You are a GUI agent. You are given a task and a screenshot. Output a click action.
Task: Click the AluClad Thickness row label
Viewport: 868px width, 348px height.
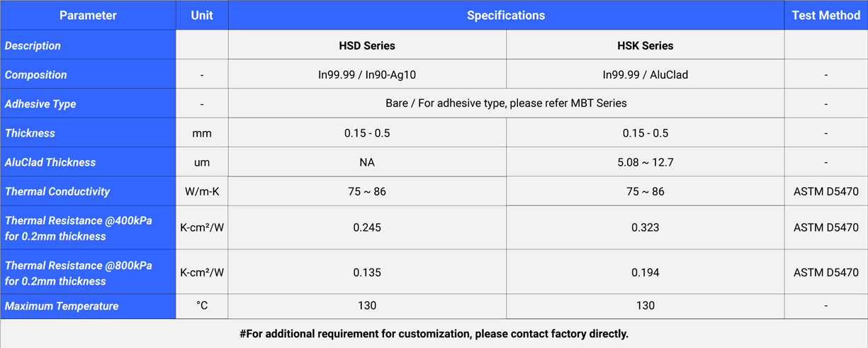[50, 162]
